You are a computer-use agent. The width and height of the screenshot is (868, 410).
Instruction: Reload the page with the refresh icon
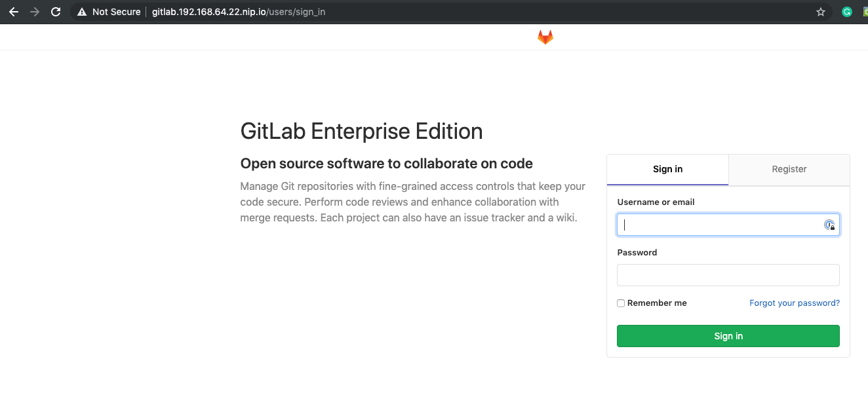tap(56, 12)
